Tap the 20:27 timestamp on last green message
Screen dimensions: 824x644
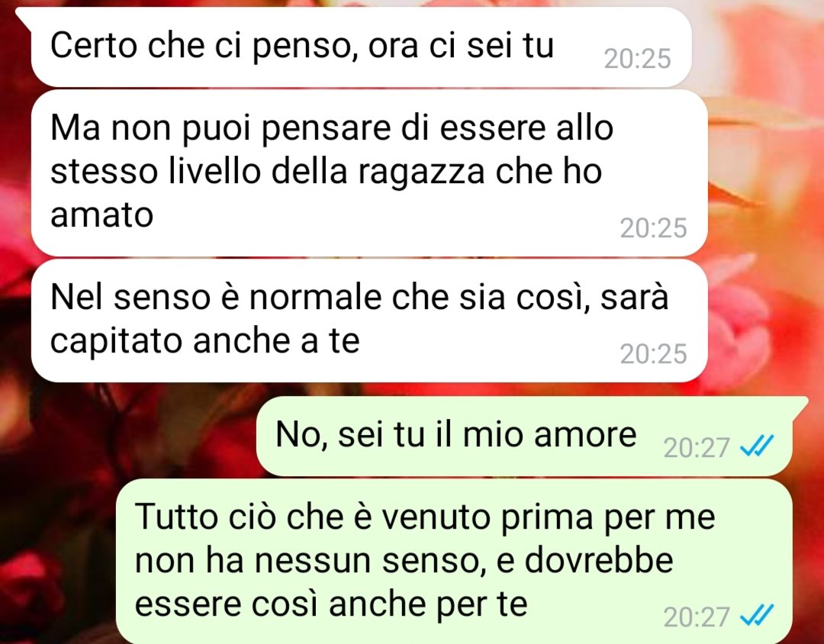(697, 617)
